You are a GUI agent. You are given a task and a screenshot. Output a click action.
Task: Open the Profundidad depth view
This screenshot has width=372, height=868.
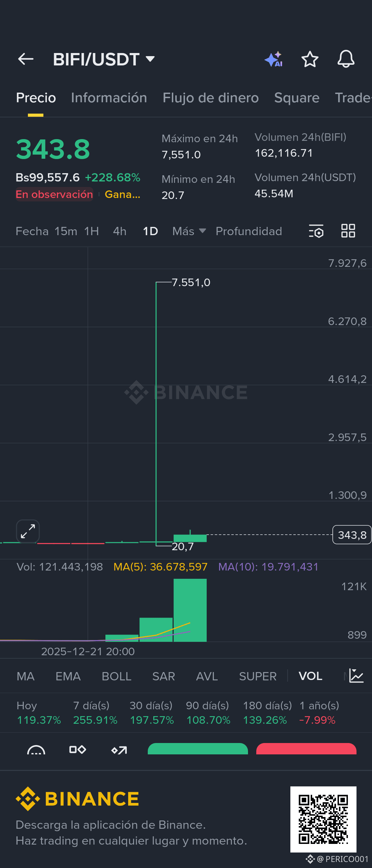(x=249, y=231)
